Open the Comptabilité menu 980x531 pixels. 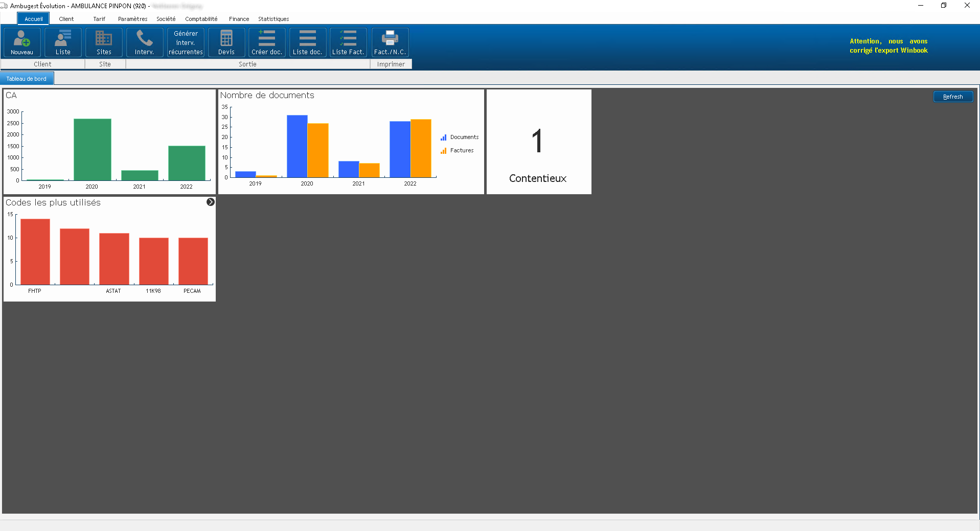201,19
